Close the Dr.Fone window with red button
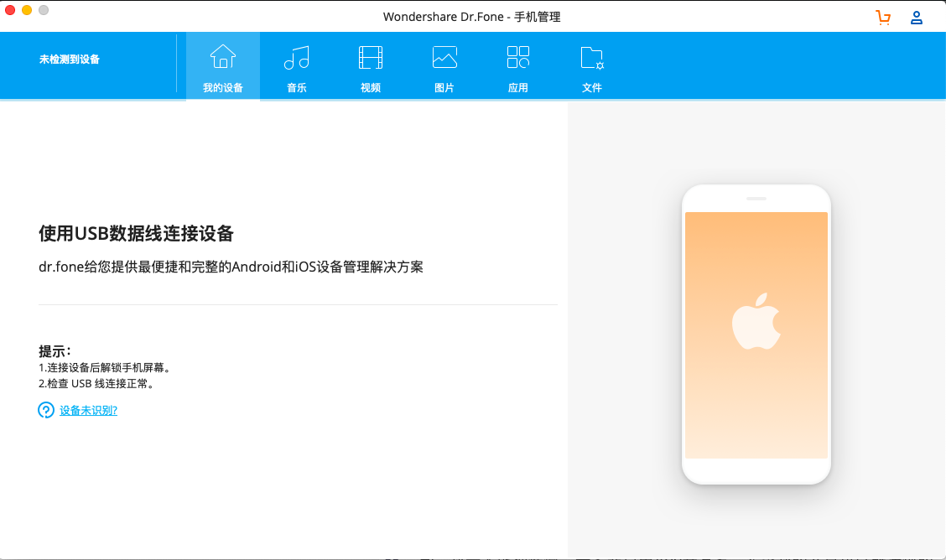Viewport: 946px width, 560px height. point(10,10)
